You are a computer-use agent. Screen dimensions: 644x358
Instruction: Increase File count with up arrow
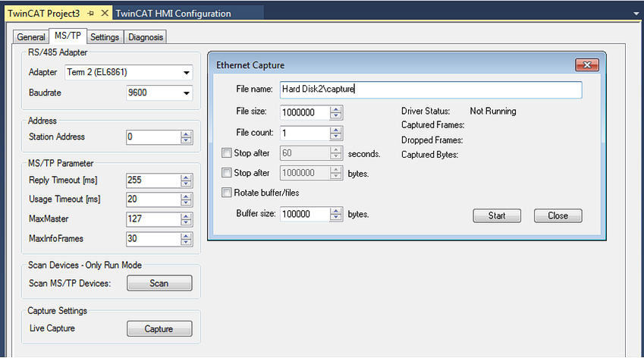click(x=336, y=130)
